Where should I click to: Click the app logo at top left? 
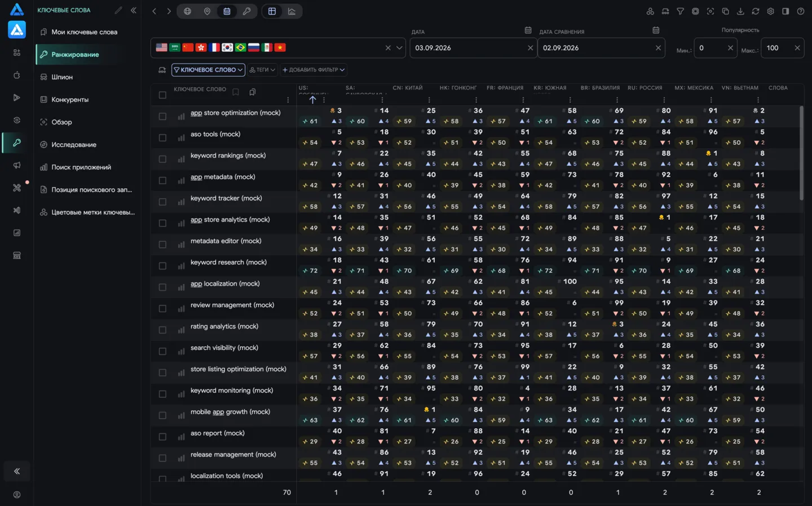(x=17, y=10)
